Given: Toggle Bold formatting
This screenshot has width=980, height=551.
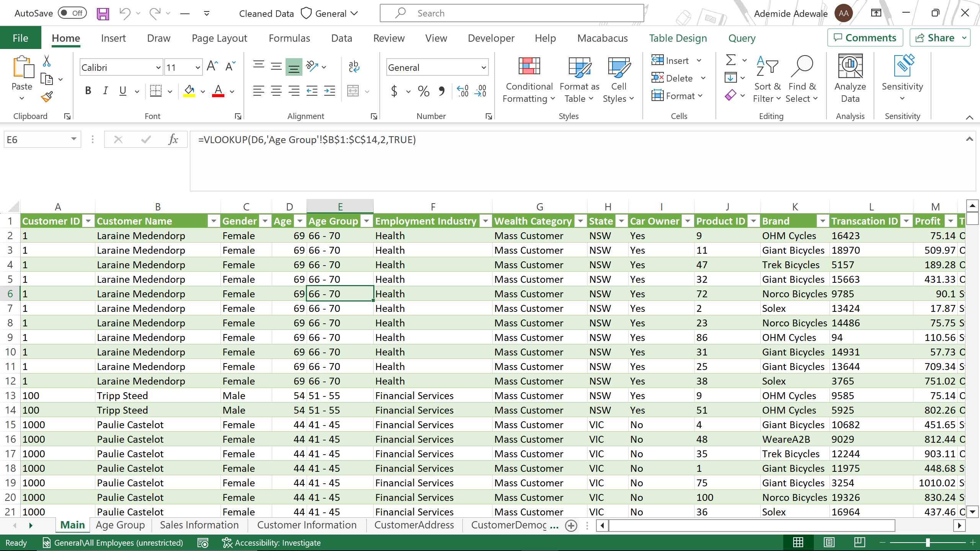Looking at the screenshot, I should (88, 91).
